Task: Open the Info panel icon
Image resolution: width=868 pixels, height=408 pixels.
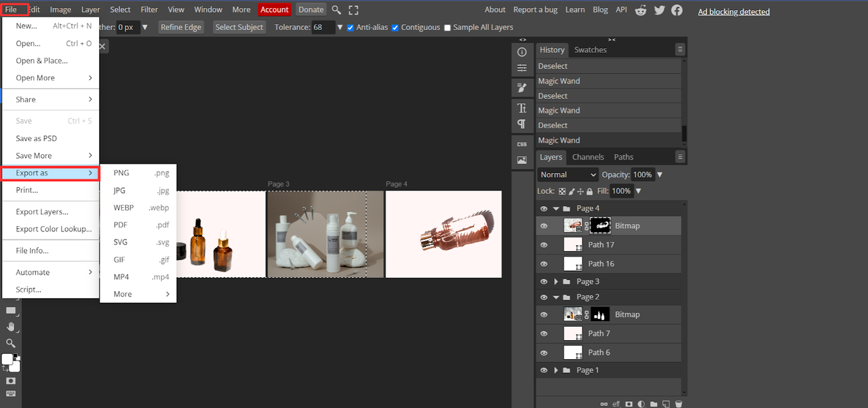Action: (x=521, y=52)
